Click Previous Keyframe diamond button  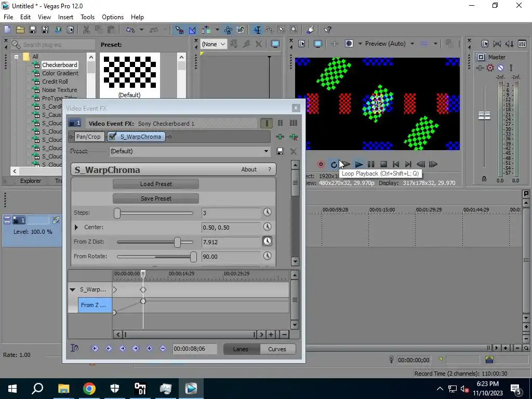pos(109,349)
